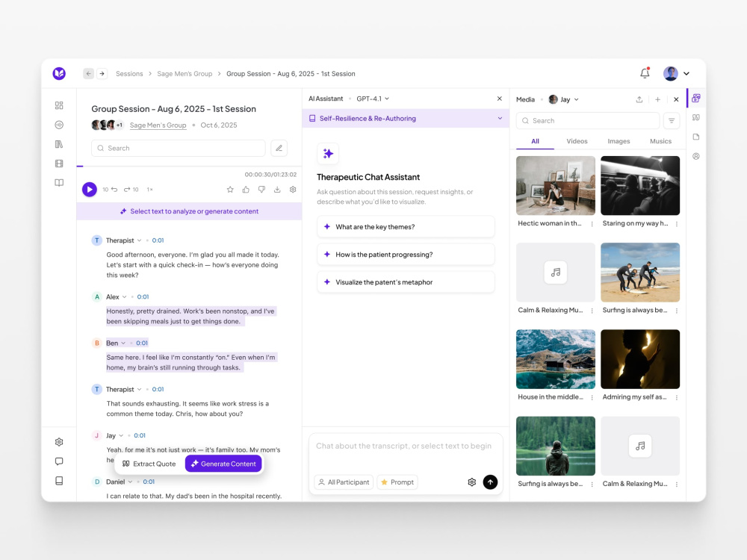The image size is (747, 560).
Task: Open the open-book sidebar icon
Action: coord(59,183)
